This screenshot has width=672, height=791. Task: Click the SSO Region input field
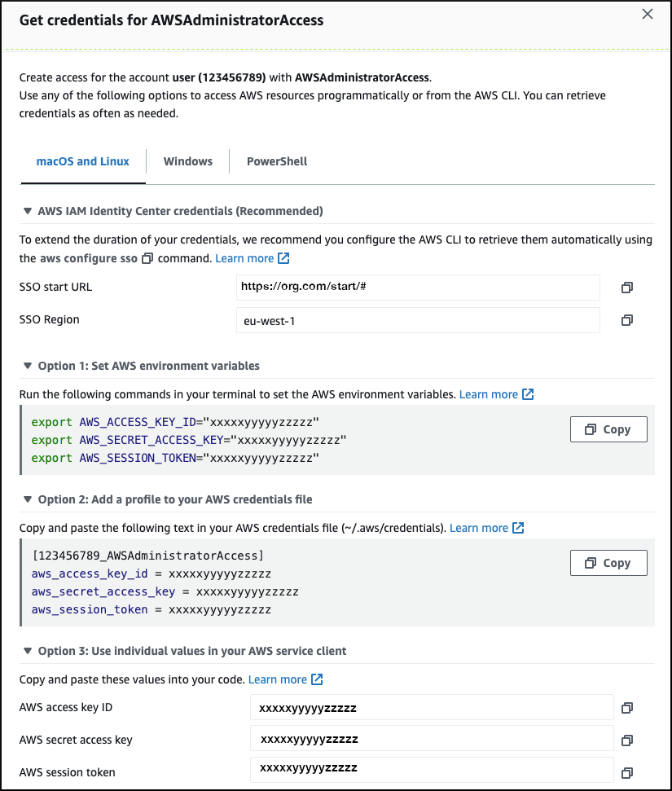click(x=418, y=320)
